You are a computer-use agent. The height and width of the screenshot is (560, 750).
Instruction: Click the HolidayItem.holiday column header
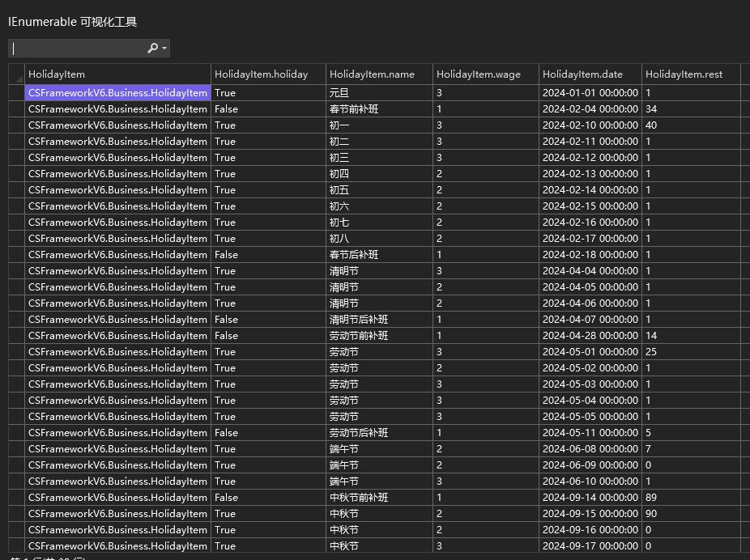point(268,74)
